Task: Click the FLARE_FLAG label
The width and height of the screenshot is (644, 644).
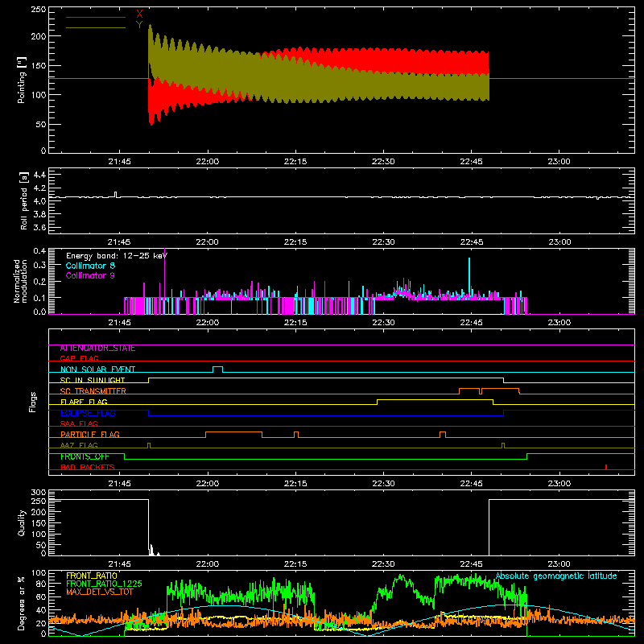Action: [x=84, y=402]
